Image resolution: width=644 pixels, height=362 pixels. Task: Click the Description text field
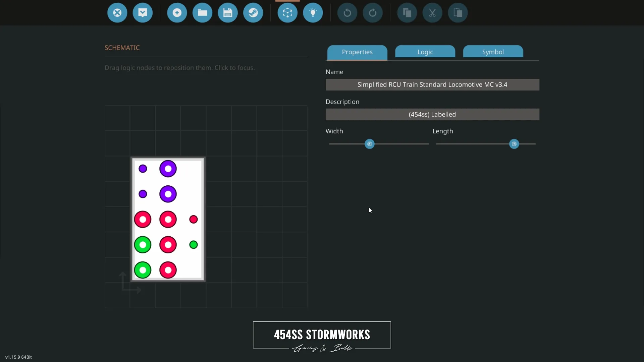[x=432, y=115]
